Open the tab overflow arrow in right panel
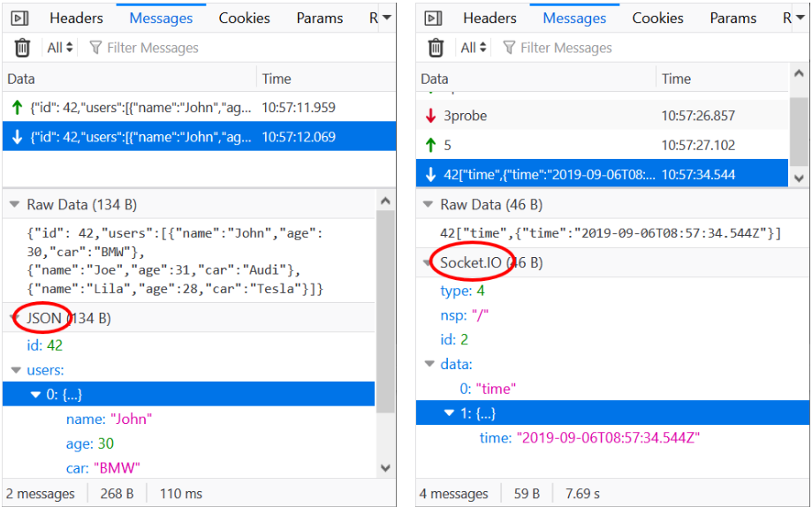Image resolution: width=812 pixels, height=507 pixels. click(801, 19)
